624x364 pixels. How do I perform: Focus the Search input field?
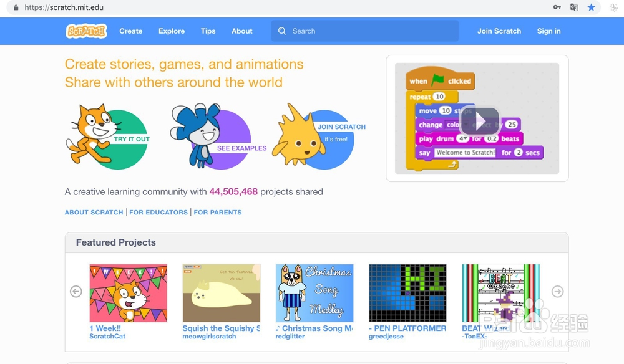pyautogui.click(x=365, y=31)
